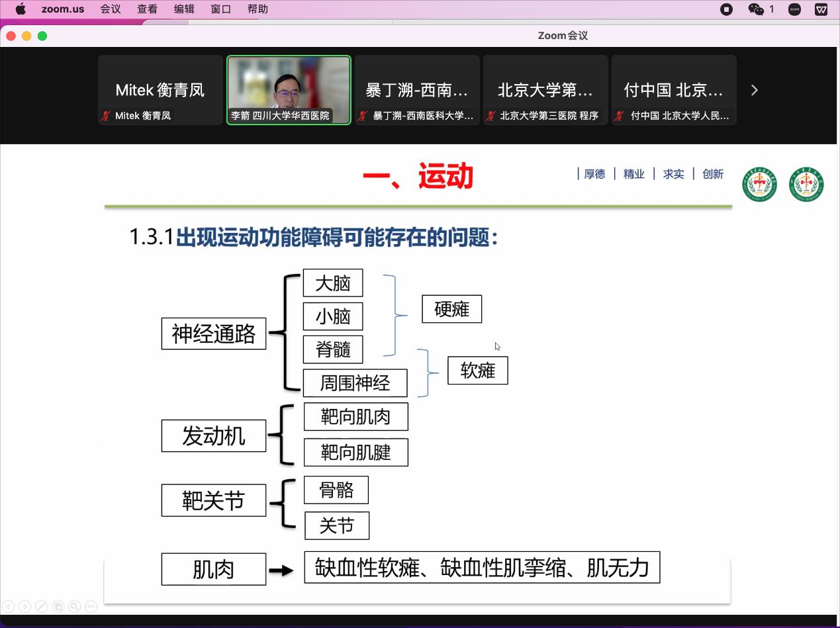Click the WPS icon in menu bar
This screenshot has height=628, width=840.
(x=821, y=9)
